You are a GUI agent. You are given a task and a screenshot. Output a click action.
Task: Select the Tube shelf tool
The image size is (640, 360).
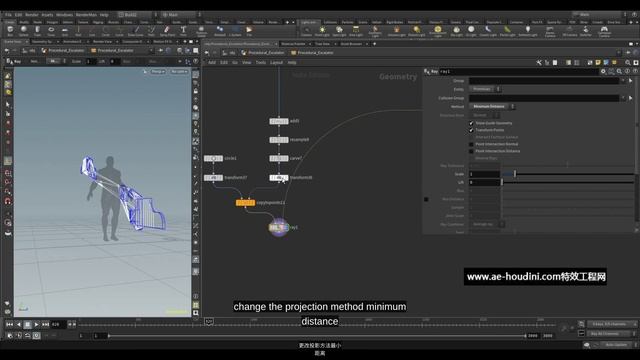point(37,31)
